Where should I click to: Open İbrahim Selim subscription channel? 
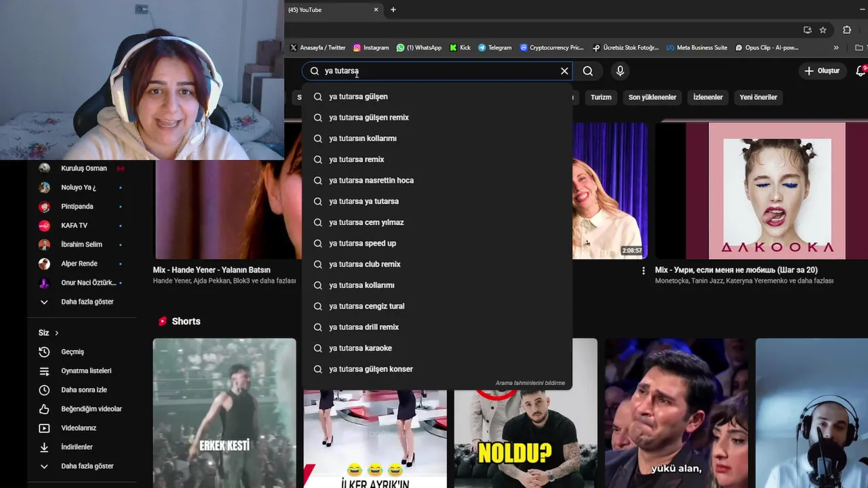(x=83, y=244)
